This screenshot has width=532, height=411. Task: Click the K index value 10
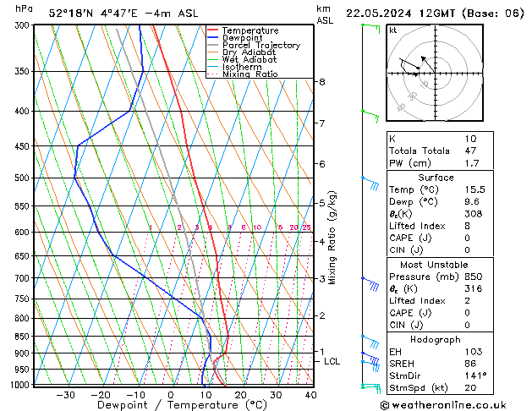pyautogui.click(x=470, y=139)
